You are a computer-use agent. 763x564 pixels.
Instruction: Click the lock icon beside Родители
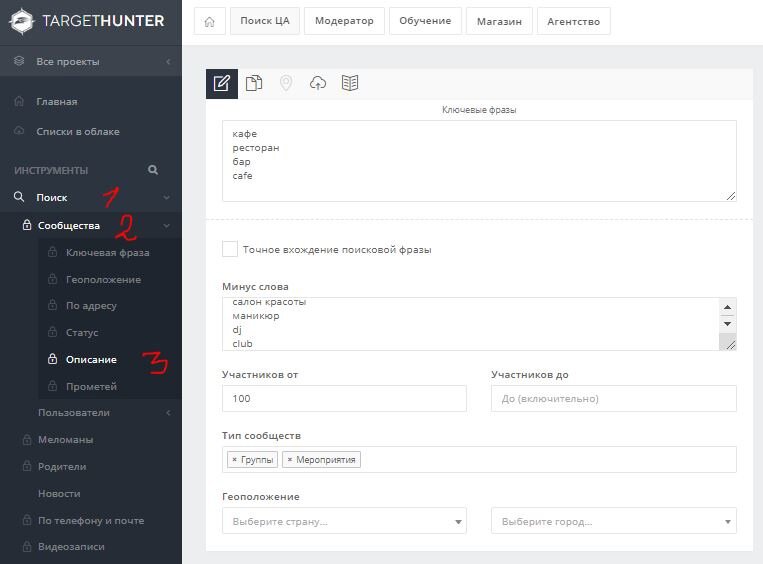pyautogui.click(x=27, y=466)
